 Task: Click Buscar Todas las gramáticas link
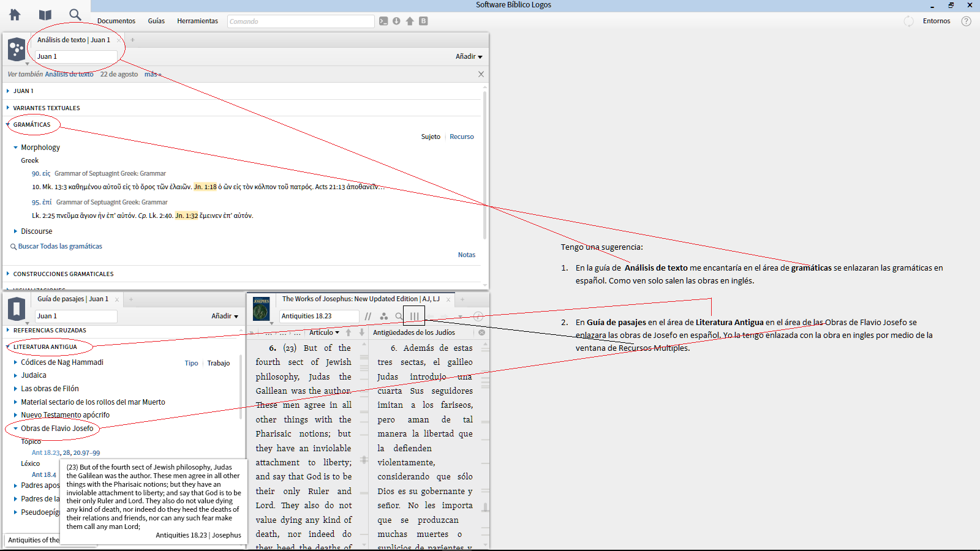[x=60, y=246]
